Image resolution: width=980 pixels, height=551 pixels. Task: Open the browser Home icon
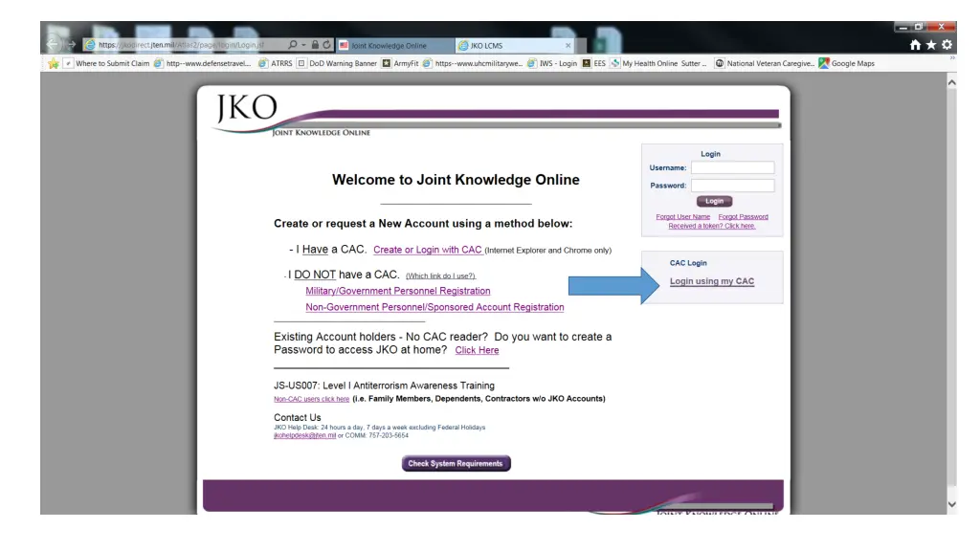click(915, 45)
